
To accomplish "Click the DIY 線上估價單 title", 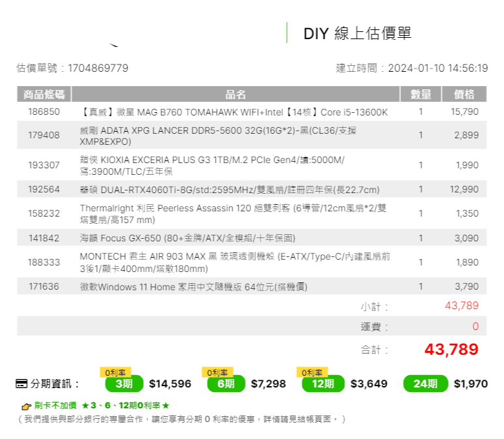I will [357, 33].
